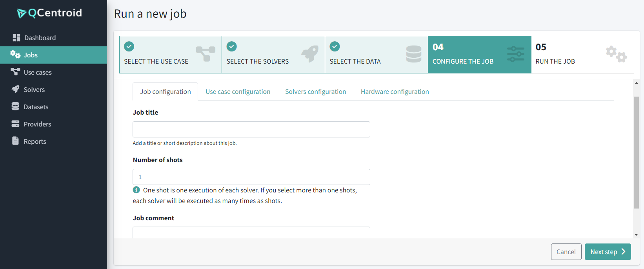Click the Datasets database icon in sidebar
The height and width of the screenshot is (269, 644).
coord(15,106)
